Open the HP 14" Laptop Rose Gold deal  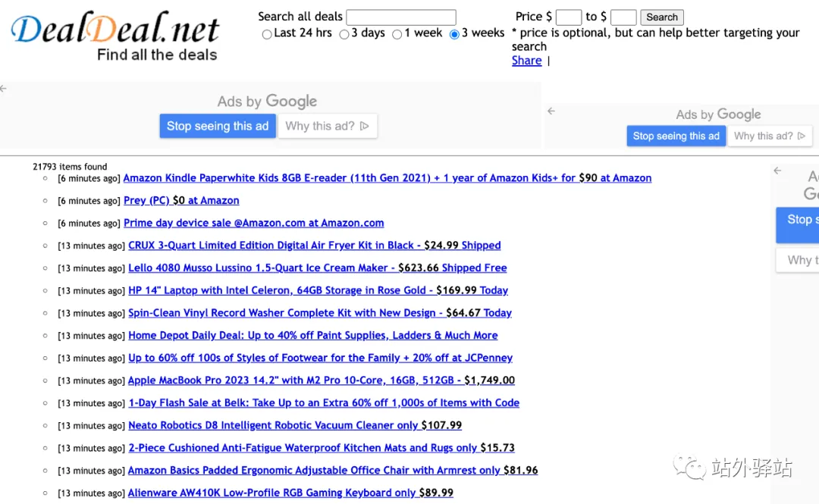point(318,290)
